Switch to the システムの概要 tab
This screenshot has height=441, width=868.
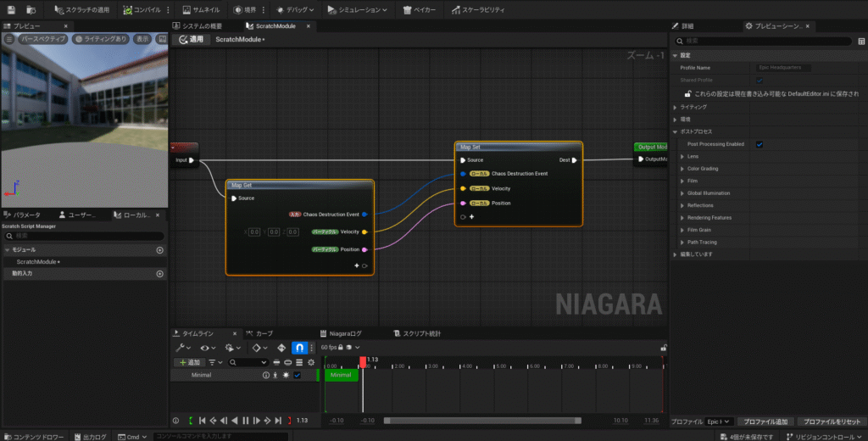pyautogui.click(x=198, y=26)
